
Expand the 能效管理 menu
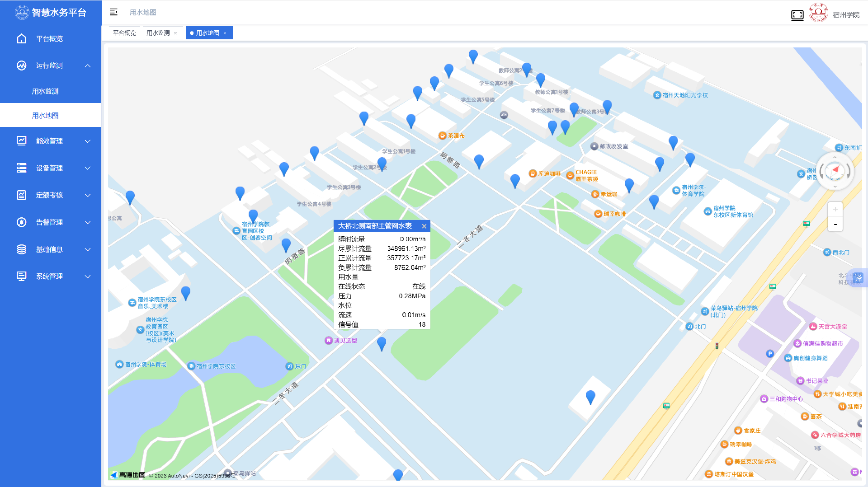tap(88, 141)
